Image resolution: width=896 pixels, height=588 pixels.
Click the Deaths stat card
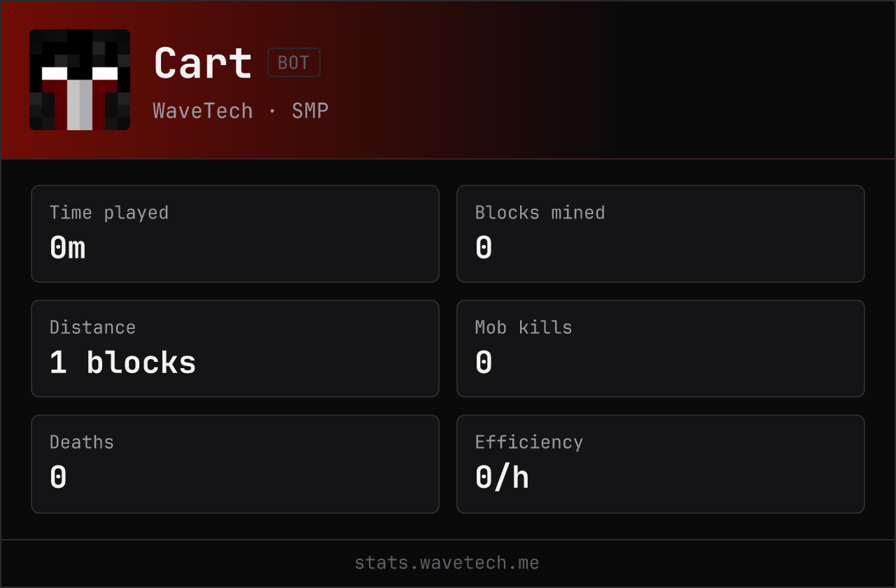[x=235, y=464]
